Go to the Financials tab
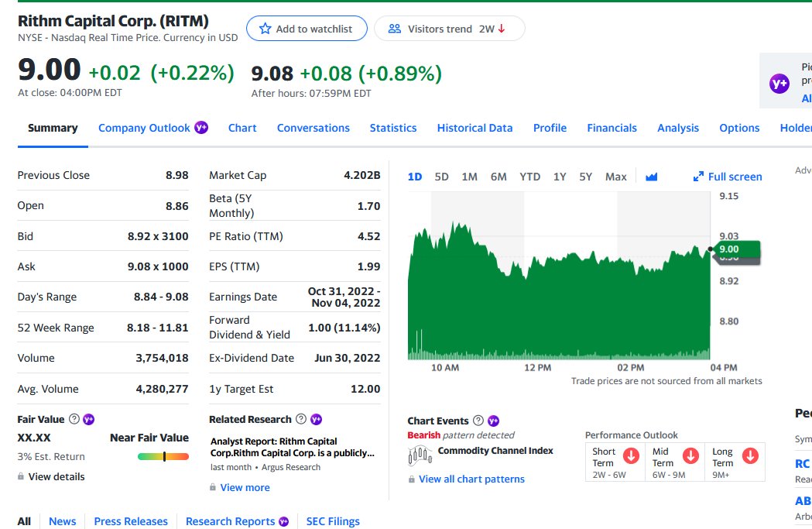The image size is (812, 529). click(612, 128)
